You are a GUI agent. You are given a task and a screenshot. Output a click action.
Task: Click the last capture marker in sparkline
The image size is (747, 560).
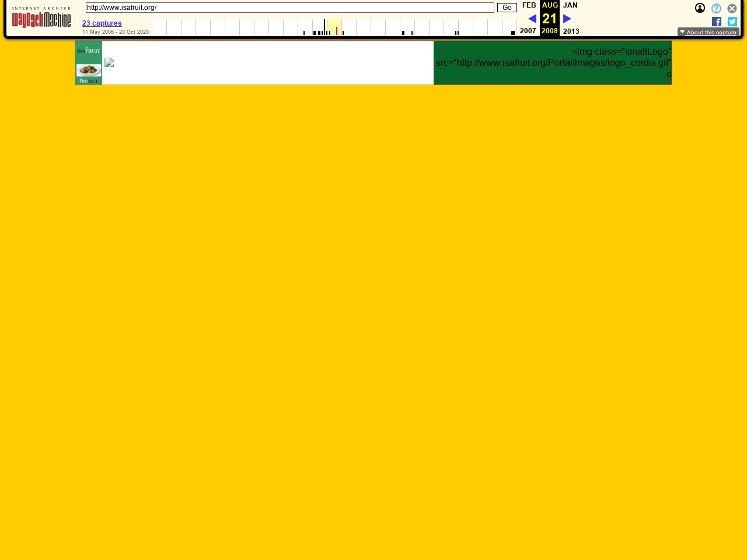tap(513, 33)
